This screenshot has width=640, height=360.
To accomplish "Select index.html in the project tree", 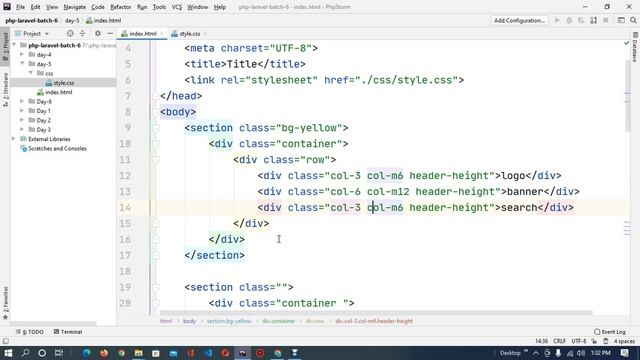I will 55,92.
